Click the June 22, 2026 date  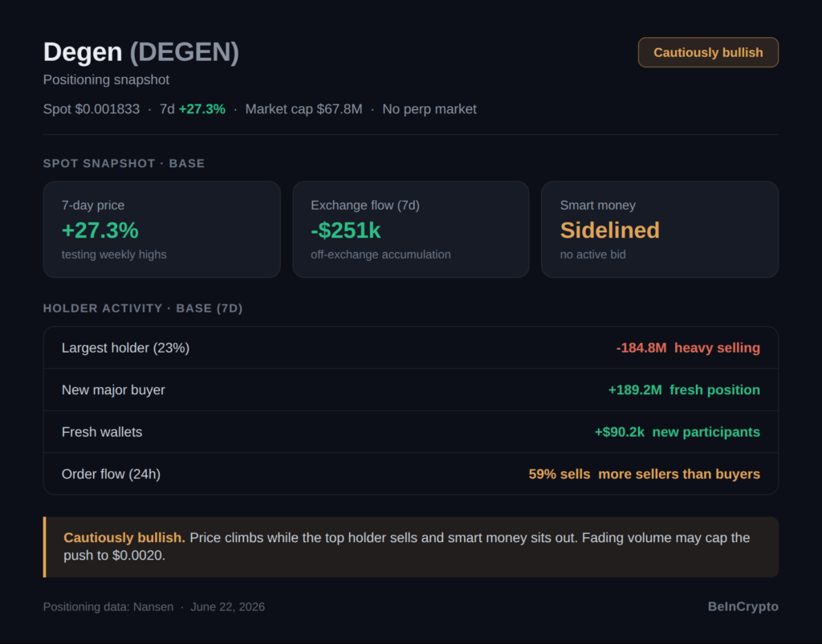(227, 607)
